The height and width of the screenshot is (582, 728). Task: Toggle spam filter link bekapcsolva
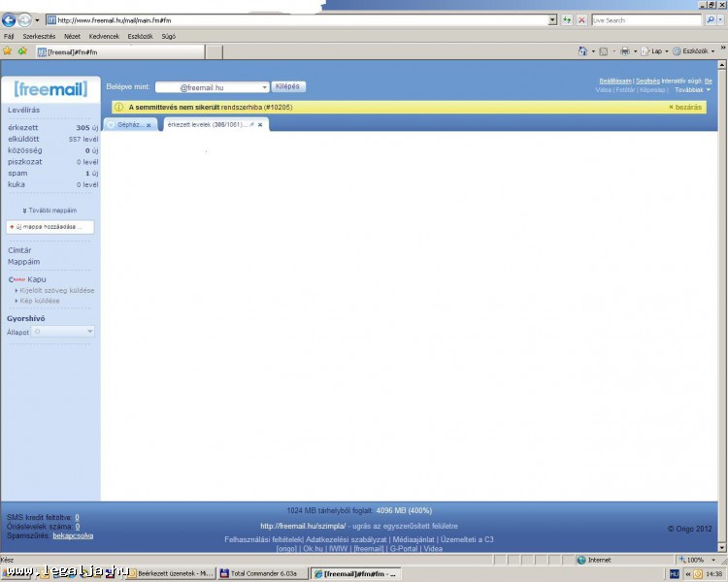click(73, 534)
